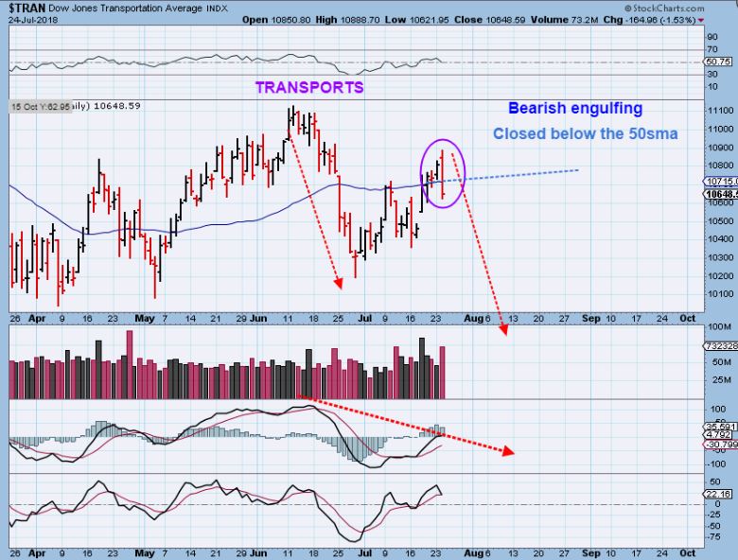
Task: Click the MACD value tag 35.591
Action: click(718, 427)
